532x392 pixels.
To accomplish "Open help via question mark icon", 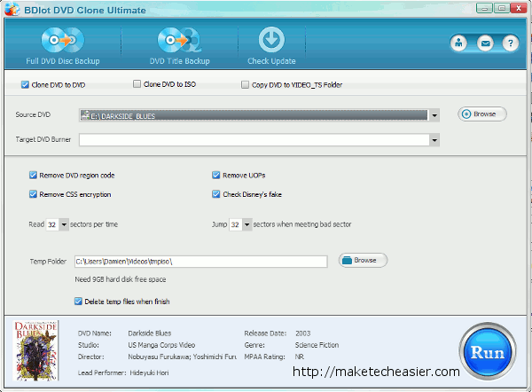I will [x=511, y=43].
